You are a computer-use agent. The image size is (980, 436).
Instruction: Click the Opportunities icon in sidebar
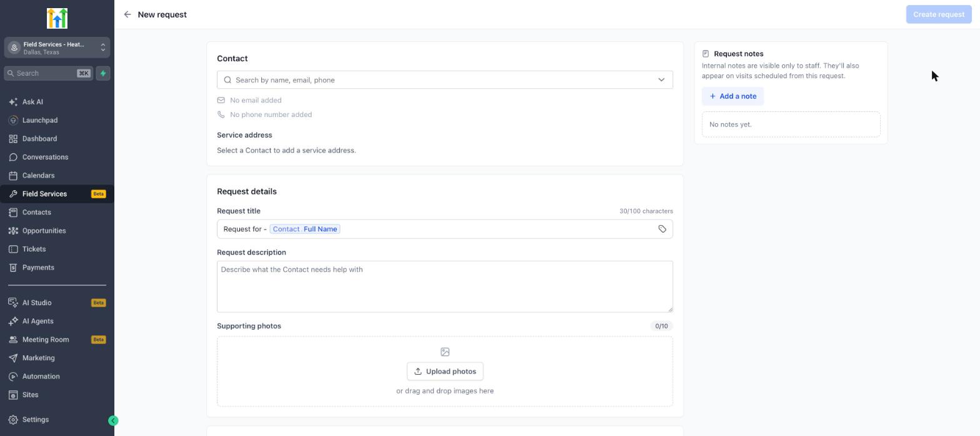13,231
